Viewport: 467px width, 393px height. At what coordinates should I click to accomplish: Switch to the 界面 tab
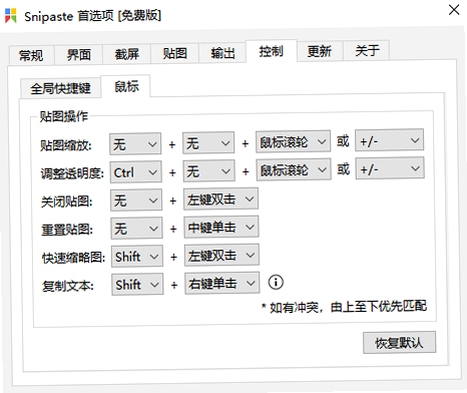tap(79, 54)
